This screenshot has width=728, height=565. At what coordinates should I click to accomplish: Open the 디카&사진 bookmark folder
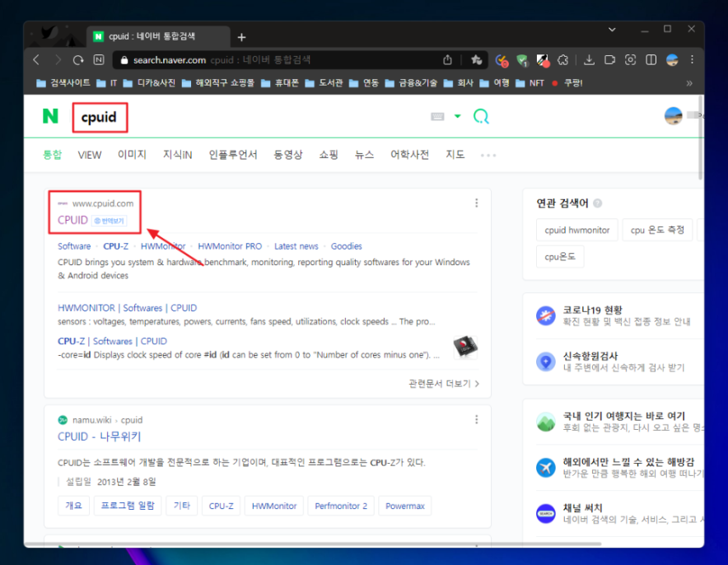coord(150,83)
